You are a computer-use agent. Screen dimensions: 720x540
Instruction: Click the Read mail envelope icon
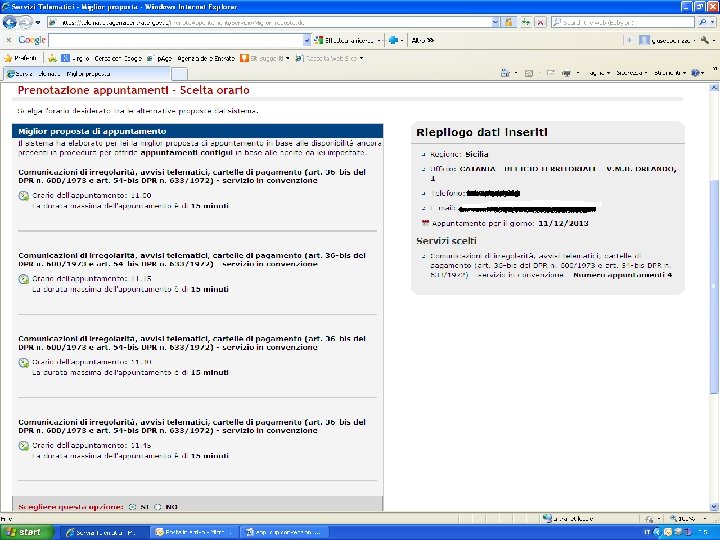click(x=551, y=73)
